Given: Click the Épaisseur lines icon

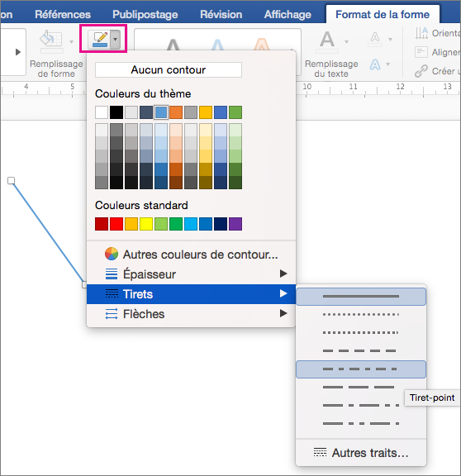Looking at the screenshot, I should (112, 274).
